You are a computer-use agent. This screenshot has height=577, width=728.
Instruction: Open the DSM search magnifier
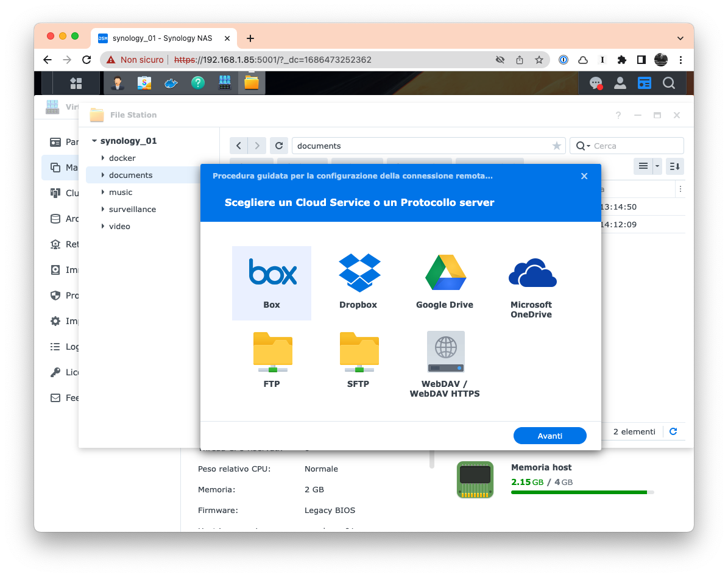pos(668,83)
